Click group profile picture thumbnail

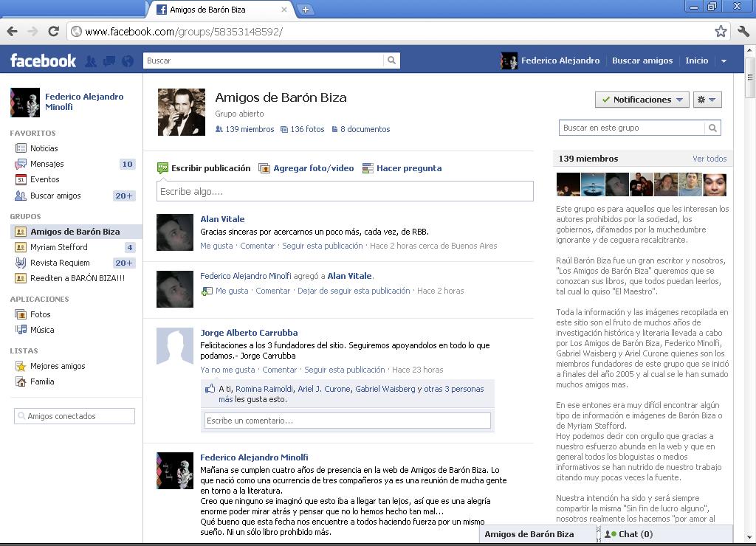point(182,112)
